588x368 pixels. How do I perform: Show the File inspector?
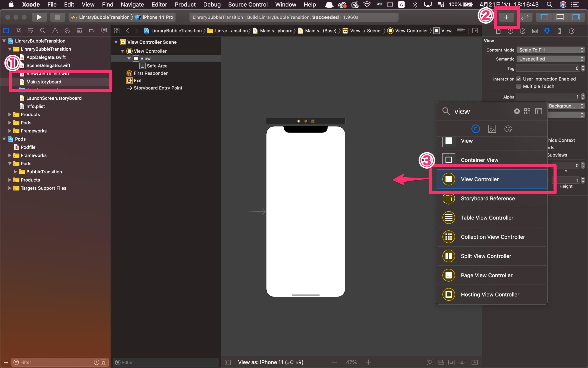[498, 31]
